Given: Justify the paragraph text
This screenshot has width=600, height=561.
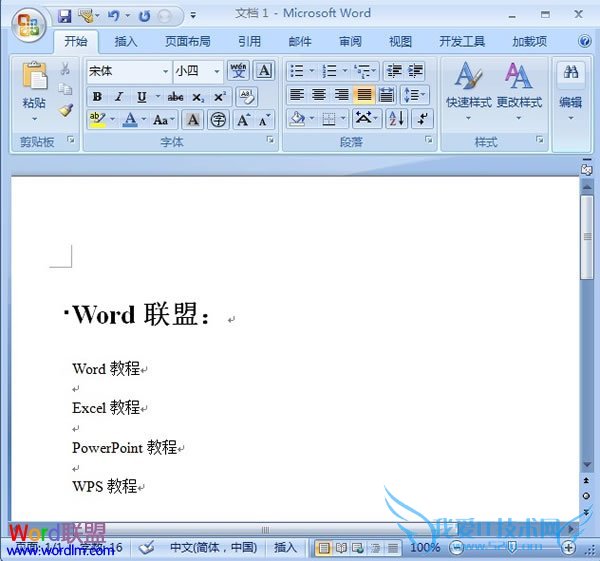Looking at the screenshot, I should pos(364,94).
